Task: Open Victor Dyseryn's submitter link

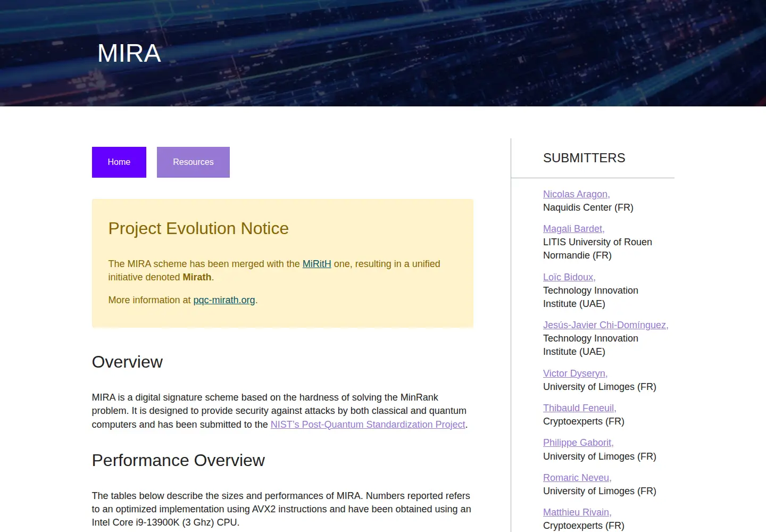Action: click(575, 373)
